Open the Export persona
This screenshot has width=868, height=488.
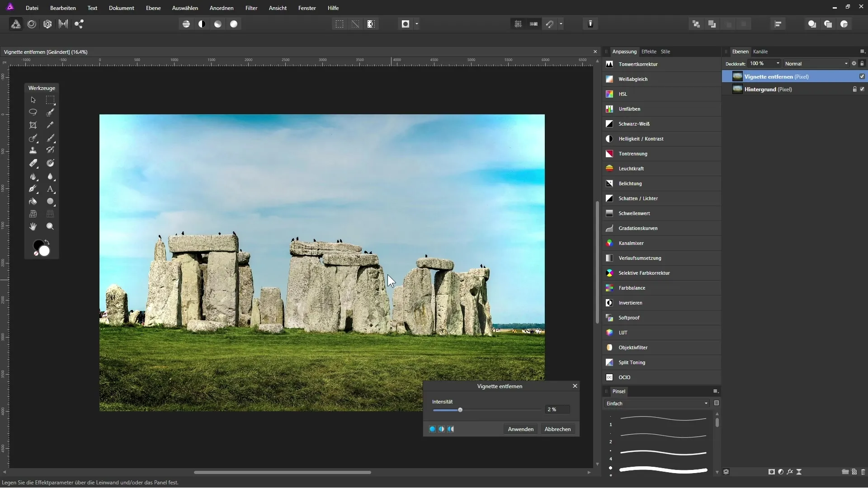coord(79,24)
